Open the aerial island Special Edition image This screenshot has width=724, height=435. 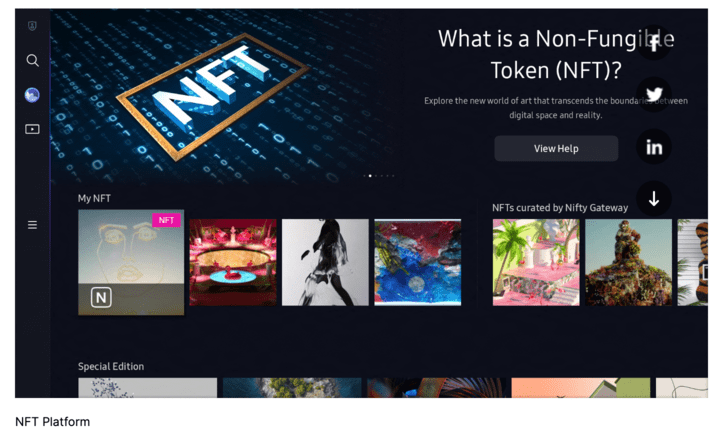(292, 388)
